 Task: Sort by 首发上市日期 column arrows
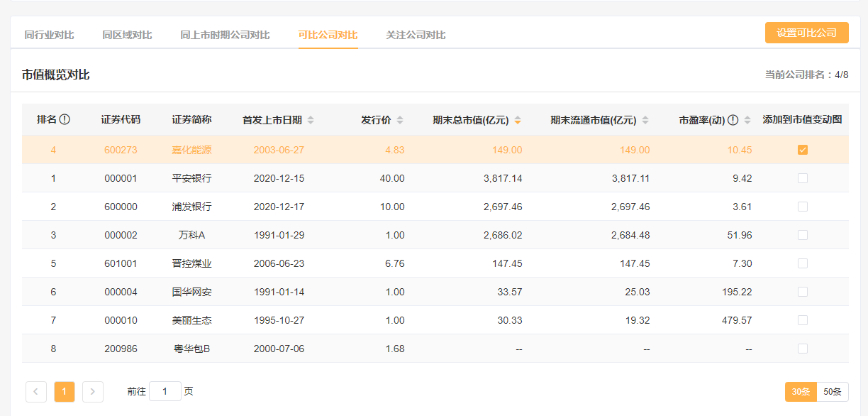click(x=311, y=120)
